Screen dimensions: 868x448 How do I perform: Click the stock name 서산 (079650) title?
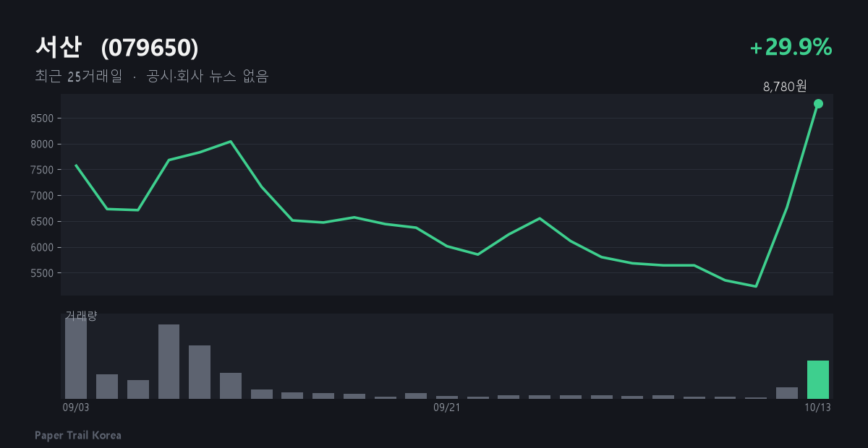point(116,48)
